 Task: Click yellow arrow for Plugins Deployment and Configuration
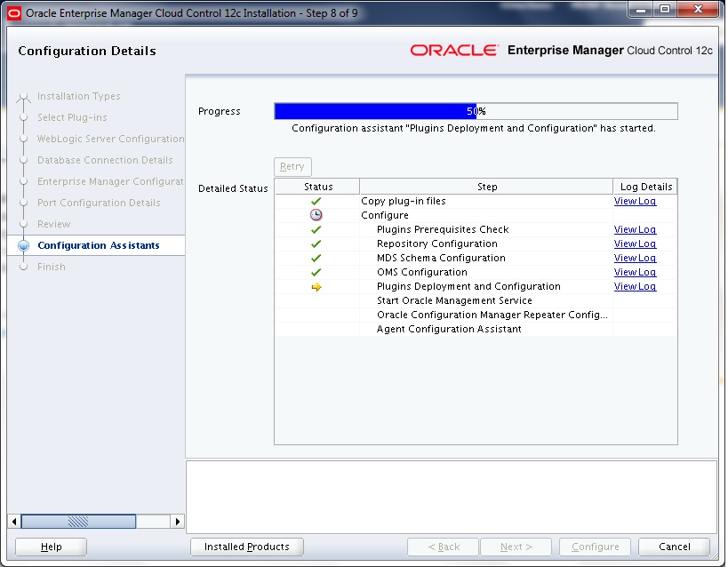point(316,287)
